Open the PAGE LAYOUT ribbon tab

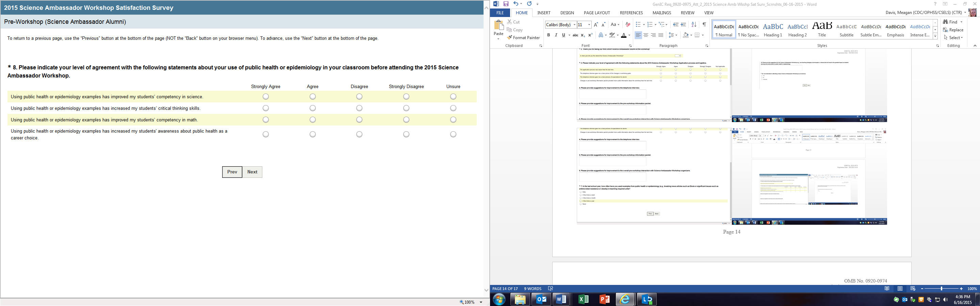click(x=597, y=13)
